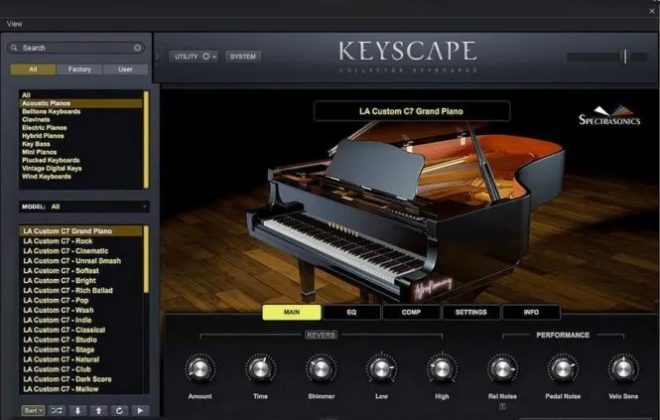Step to next patch with down arrow
660x420 pixels.
pyautogui.click(x=77, y=410)
